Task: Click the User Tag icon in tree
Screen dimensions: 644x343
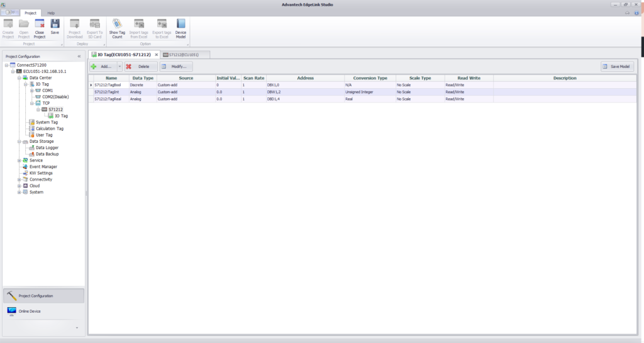Action: click(31, 135)
